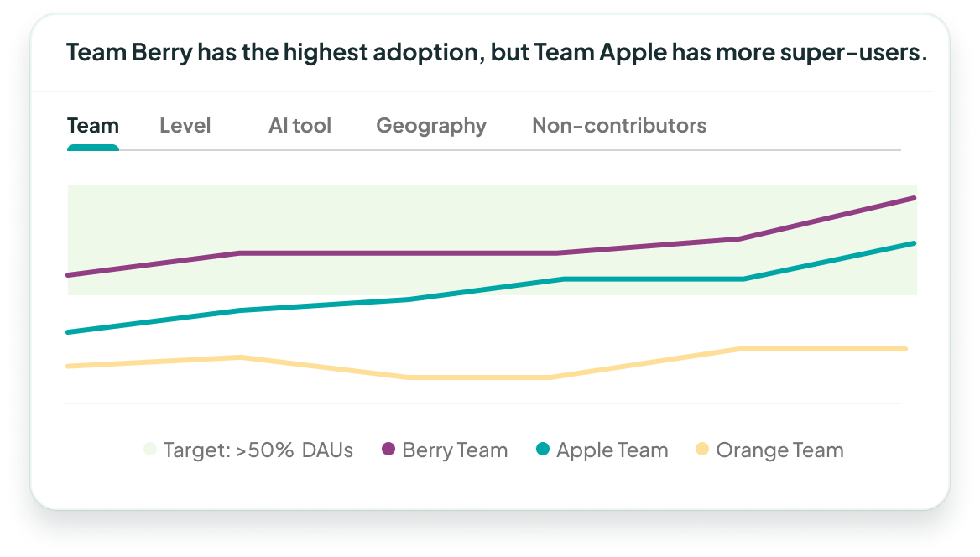Click the Target >50% DAUs legend swatch

tap(149, 450)
